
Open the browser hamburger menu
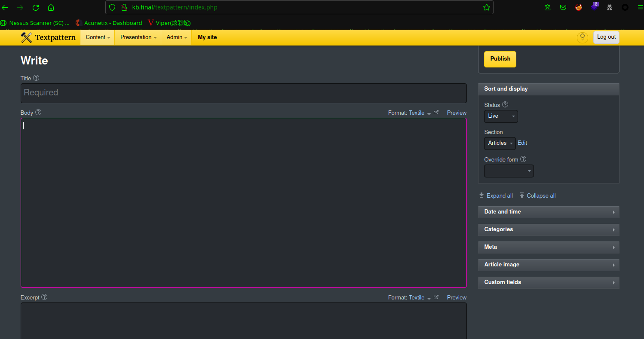[x=640, y=7]
